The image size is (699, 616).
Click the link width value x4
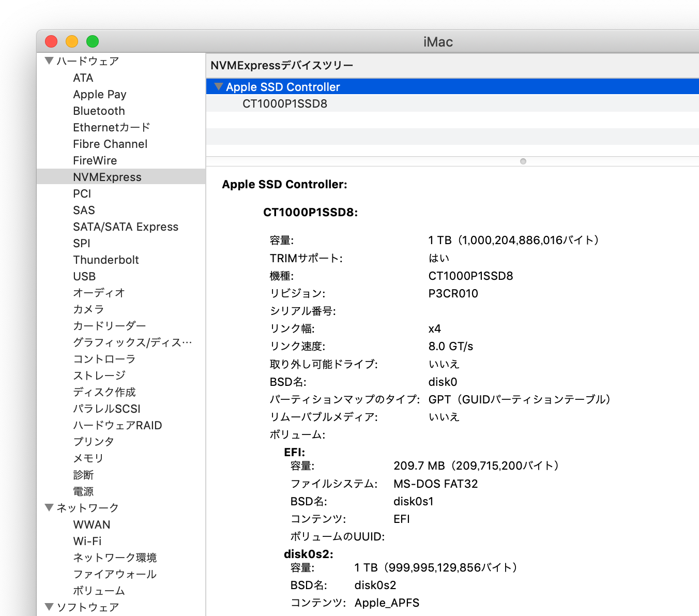[x=435, y=329]
